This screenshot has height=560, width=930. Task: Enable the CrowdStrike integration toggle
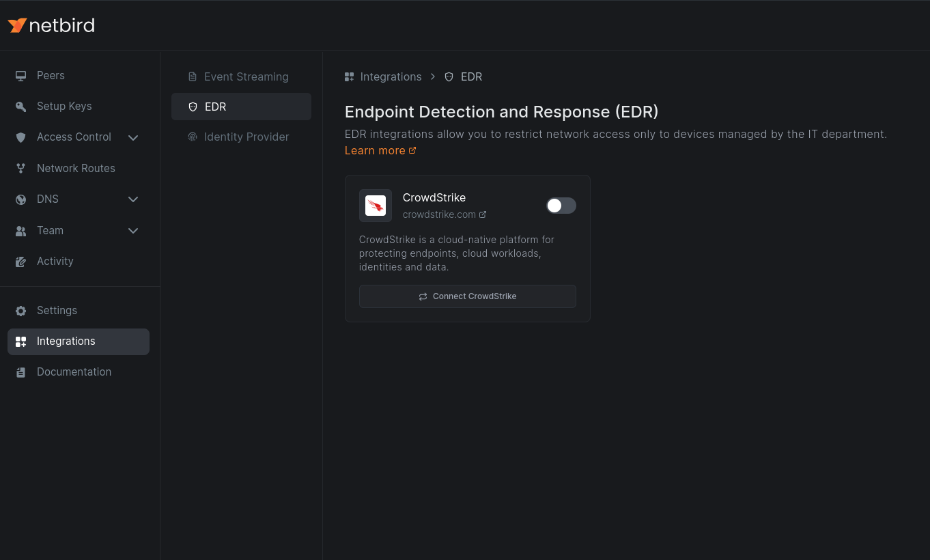(x=561, y=205)
